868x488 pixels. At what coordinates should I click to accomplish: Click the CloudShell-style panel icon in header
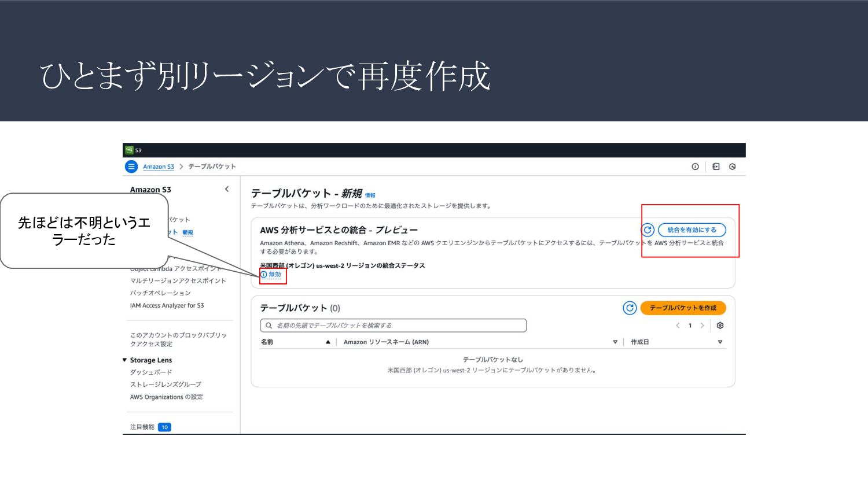tap(716, 167)
